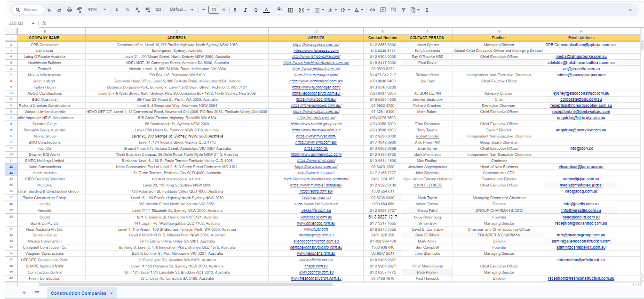
Task: Open vertical align dropdown
Action: pos(332,9)
